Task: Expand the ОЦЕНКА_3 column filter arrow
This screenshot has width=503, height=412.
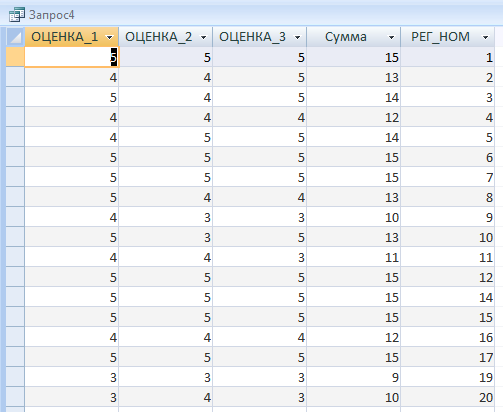Action: point(297,37)
